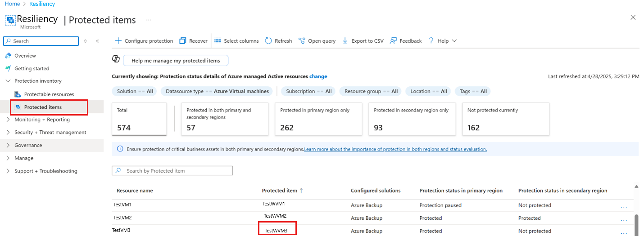
Task: Open Protectable resources in sidebar
Action: pyautogui.click(x=49, y=94)
